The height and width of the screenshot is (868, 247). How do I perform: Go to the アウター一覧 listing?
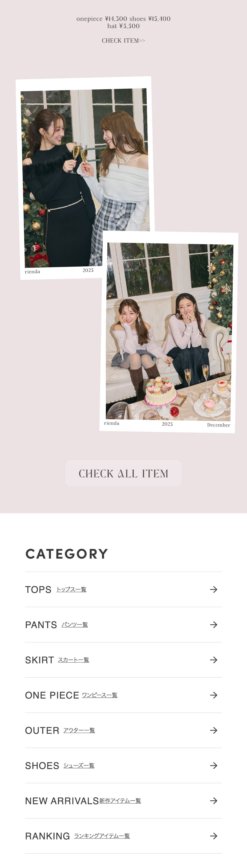79,730
